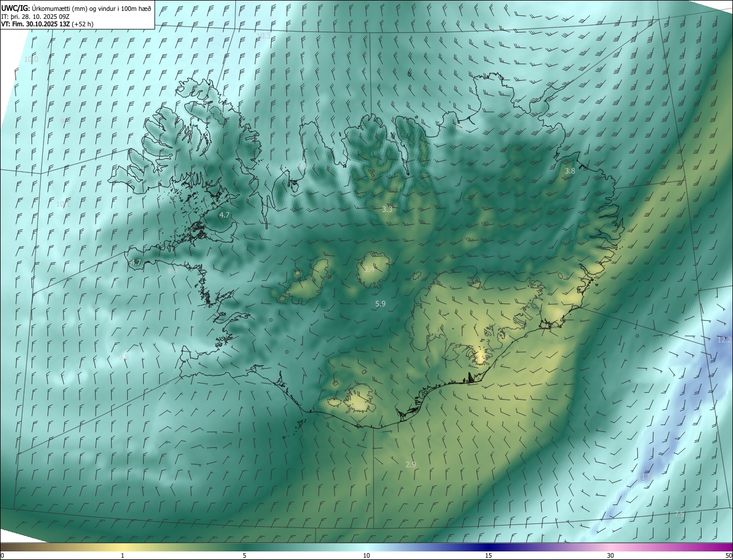Click the 2.9 value south of Iceland
Screen dimensions: 733x560
(x=411, y=464)
